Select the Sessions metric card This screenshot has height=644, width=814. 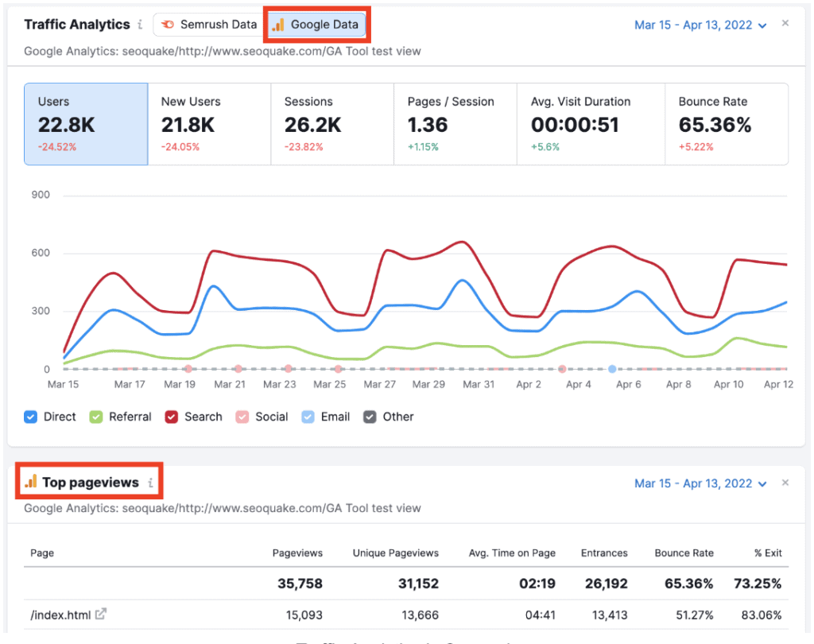click(332, 124)
